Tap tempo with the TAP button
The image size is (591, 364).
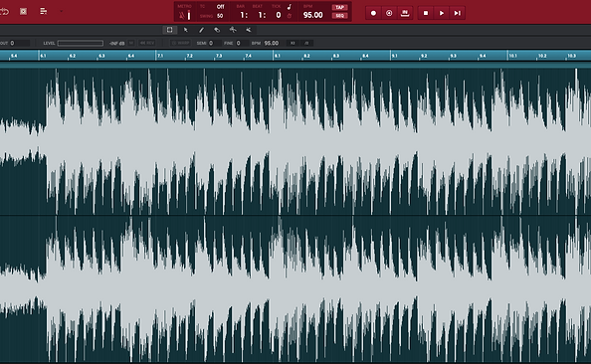[x=339, y=7]
